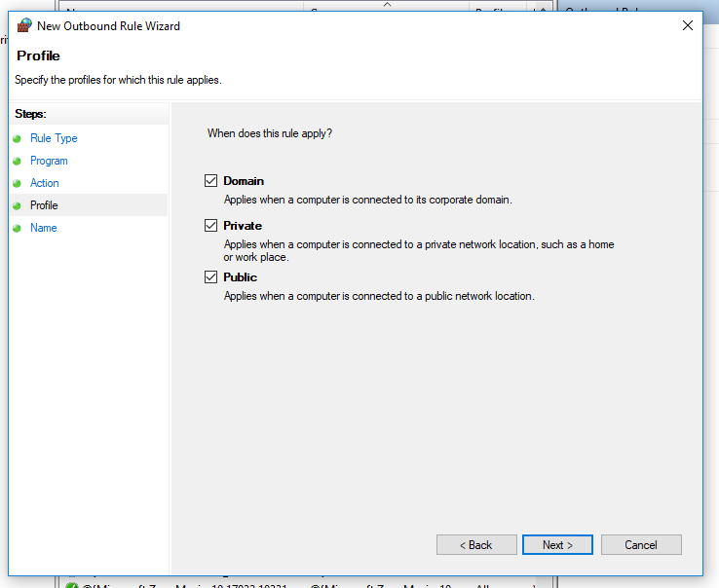719x588 pixels.
Task: Uncheck the Private profile checkbox
Action: [210, 226]
